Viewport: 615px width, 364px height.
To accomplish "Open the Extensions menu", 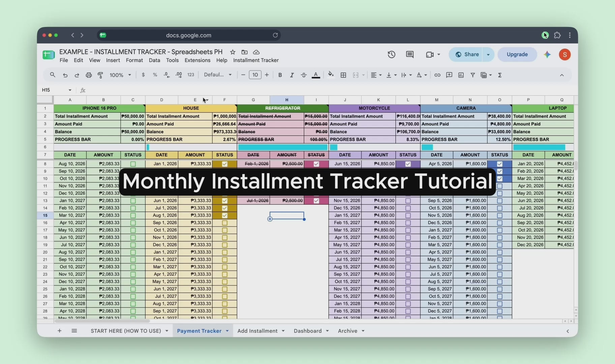I will tap(197, 60).
